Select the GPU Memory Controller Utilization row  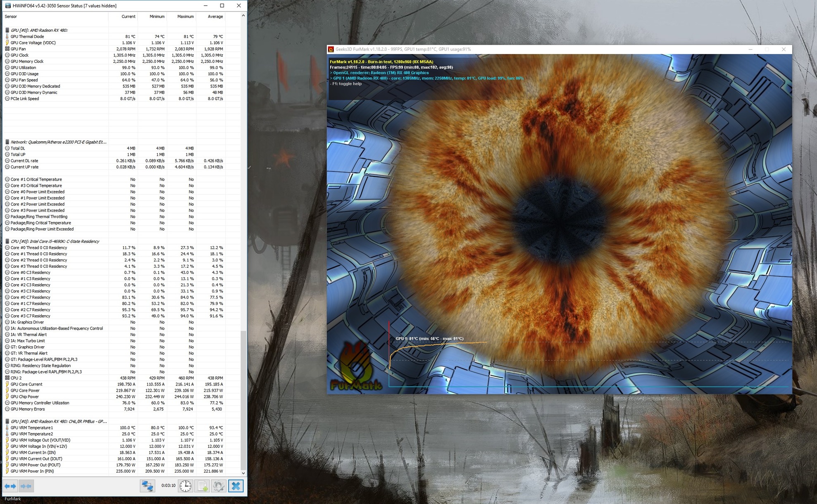click(x=122, y=403)
